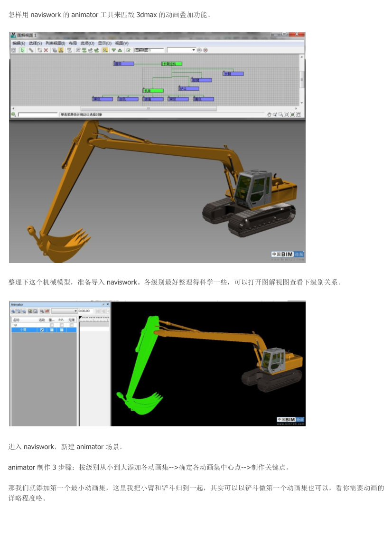The height and width of the screenshot is (555, 392).
Task: Switch to Hierarchy Mode icon in schematic toolbar
Action: tap(55, 50)
